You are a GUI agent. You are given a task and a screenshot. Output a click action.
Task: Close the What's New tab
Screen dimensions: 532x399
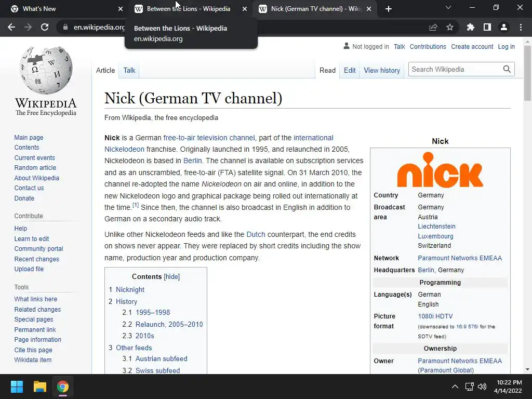tap(121, 9)
